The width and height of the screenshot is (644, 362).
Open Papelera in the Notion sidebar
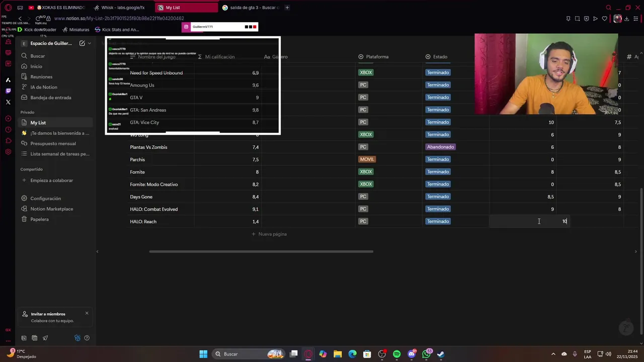pos(55,219)
